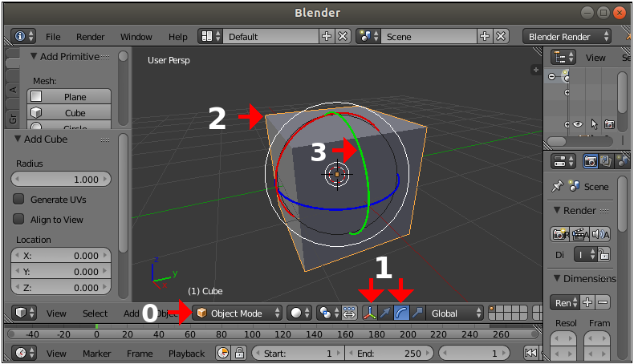Toggle outliner selectability cursor icon

594,124
